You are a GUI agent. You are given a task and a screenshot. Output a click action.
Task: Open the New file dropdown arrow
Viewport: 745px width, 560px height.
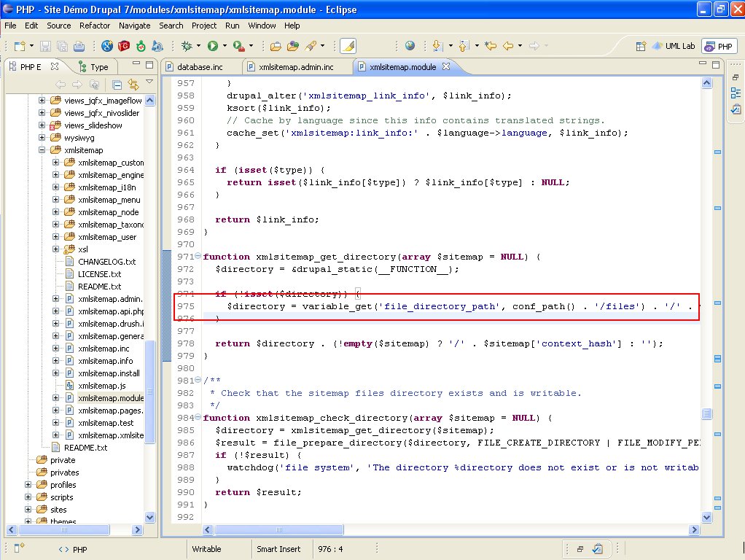(31, 46)
